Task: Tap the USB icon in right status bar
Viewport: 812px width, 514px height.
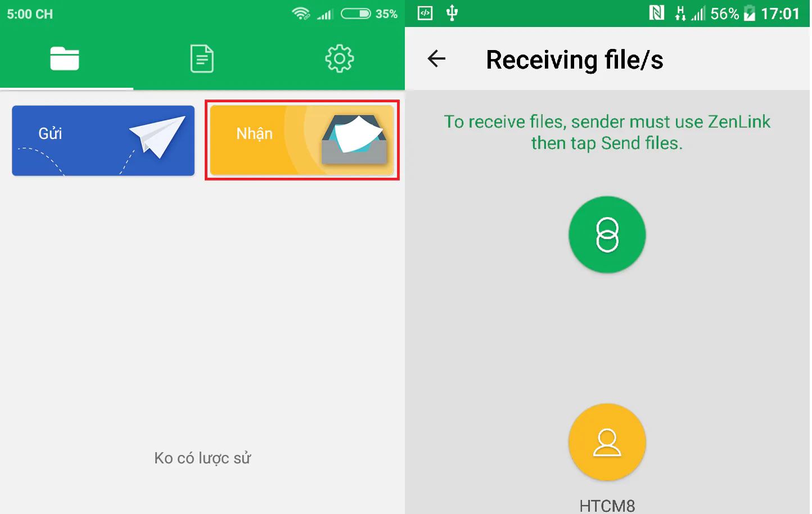Action: click(452, 13)
